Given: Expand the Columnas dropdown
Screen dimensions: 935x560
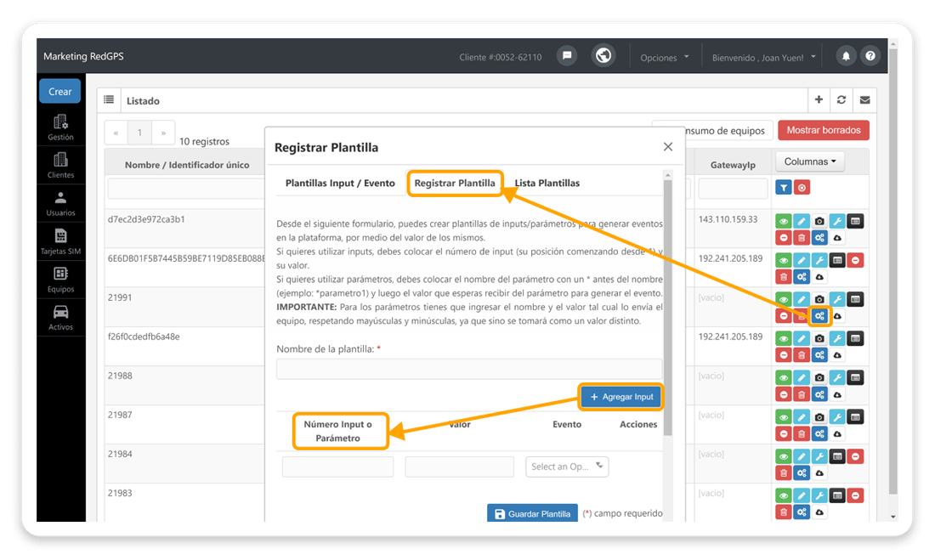Looking at the screenshot, I should pyautogui.click(x=810, y=161).
